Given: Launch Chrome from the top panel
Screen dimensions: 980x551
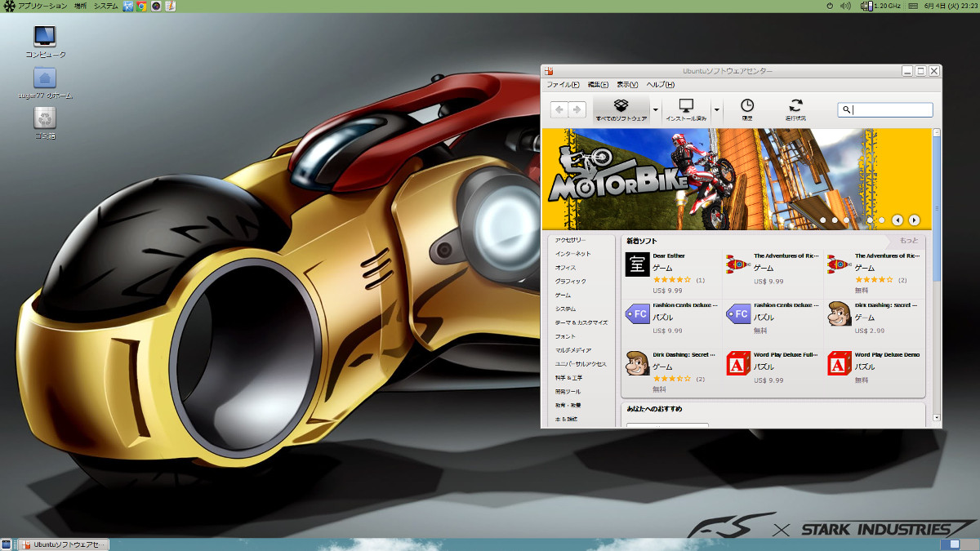Looking at the screenshot, I should (141, 6).
